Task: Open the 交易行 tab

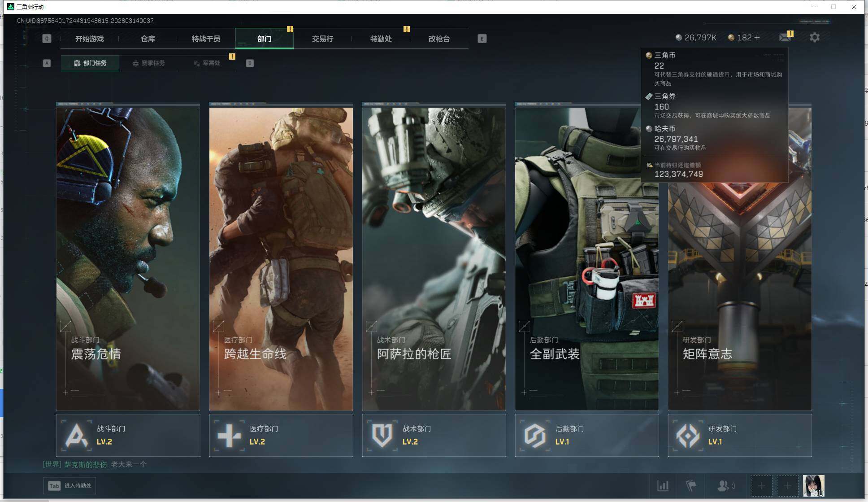Action: click(x=322, y=39)
